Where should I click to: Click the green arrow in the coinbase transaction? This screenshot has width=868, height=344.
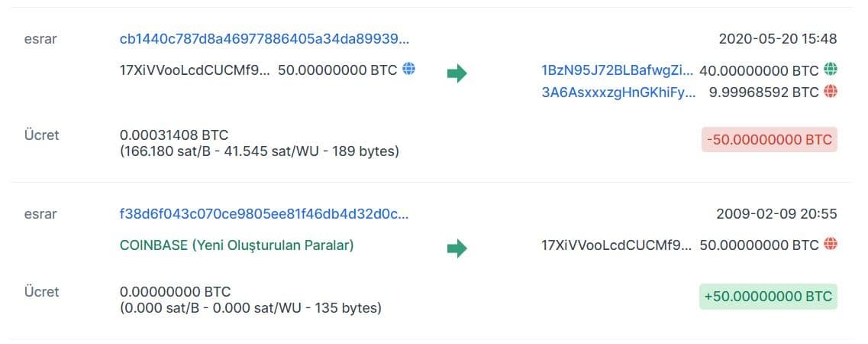click(457, 248)
